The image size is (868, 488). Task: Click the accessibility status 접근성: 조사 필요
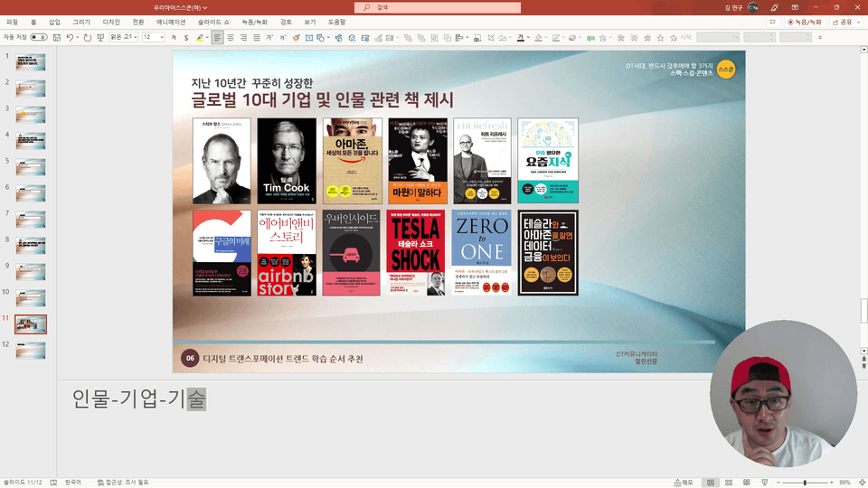123,483
